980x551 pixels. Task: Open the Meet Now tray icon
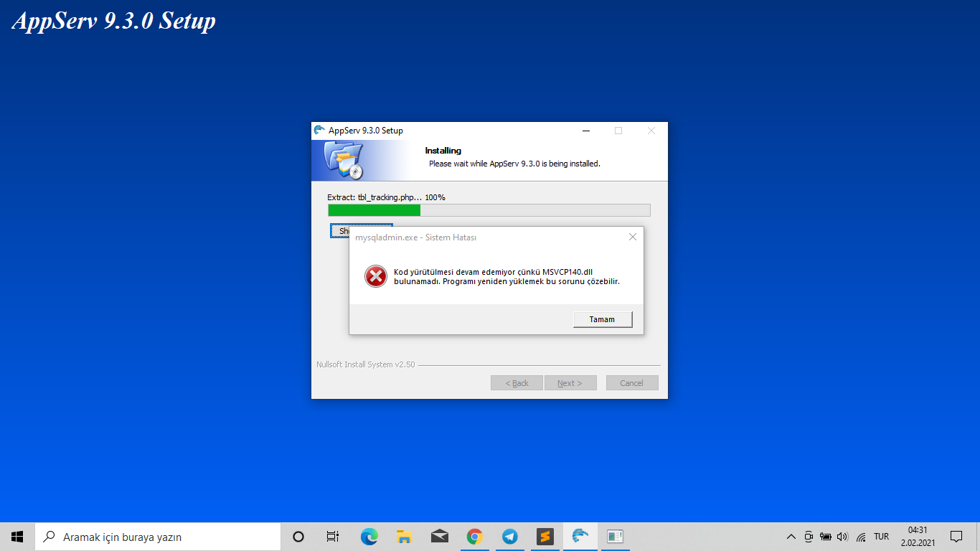click(x=809, y=537)
